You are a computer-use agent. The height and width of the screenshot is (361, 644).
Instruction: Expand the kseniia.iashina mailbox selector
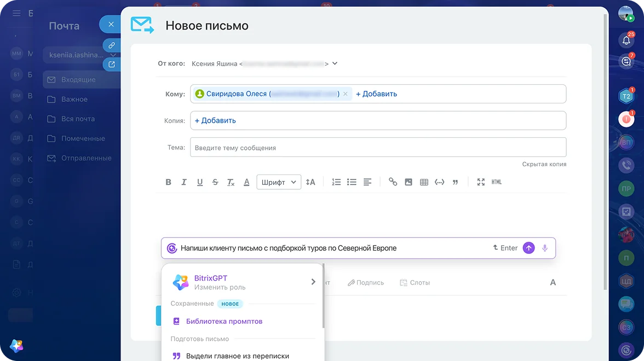[x=81, y=55]
